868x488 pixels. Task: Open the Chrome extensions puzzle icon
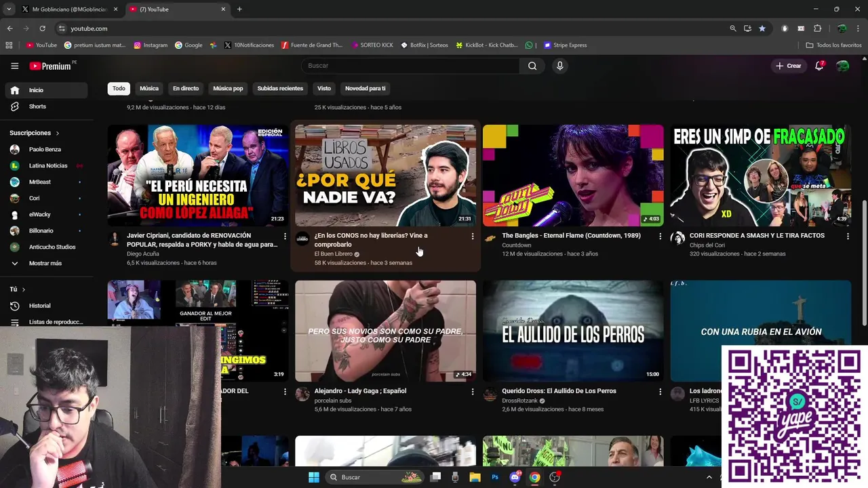coord(817,28)
